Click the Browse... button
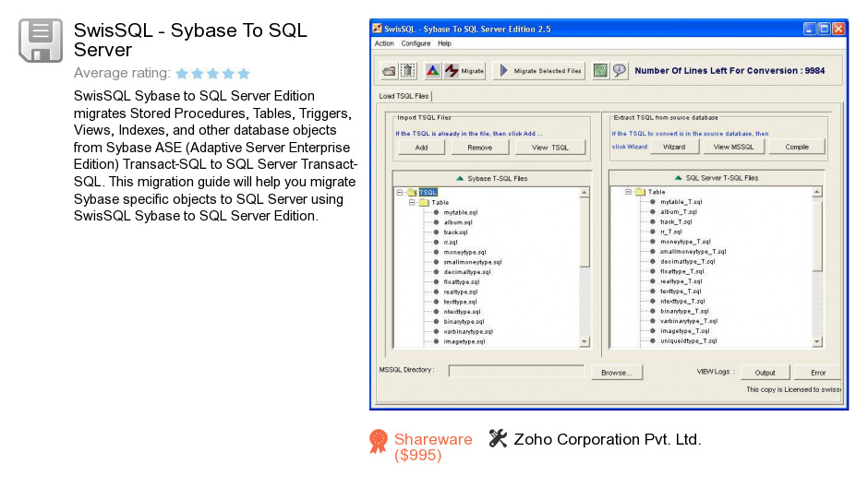The width and height of the screenshot is (868, 488). 616,373
